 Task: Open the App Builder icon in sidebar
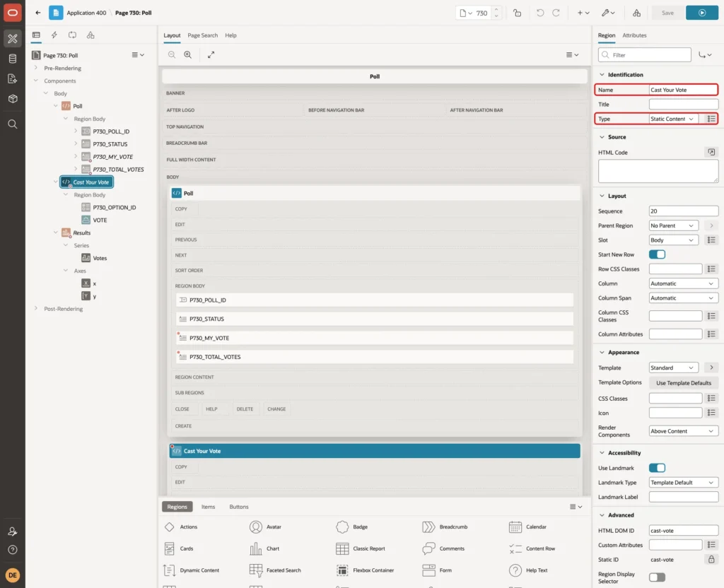13,39
